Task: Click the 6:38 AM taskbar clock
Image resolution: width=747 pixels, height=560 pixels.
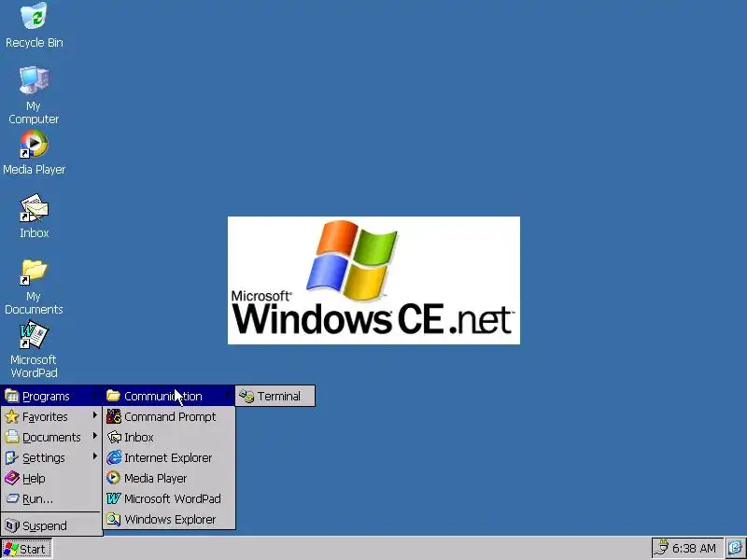Action: click(x=694, y=549)
